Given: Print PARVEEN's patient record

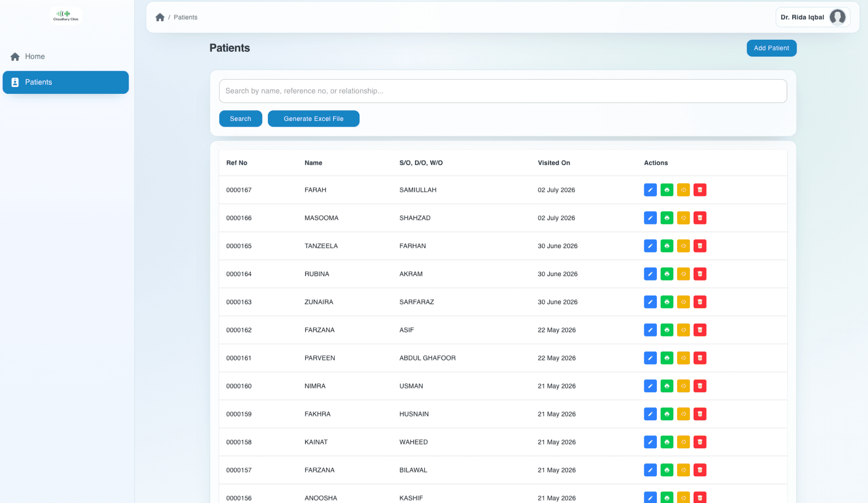Looking at the screenshot, I should 666,358.
